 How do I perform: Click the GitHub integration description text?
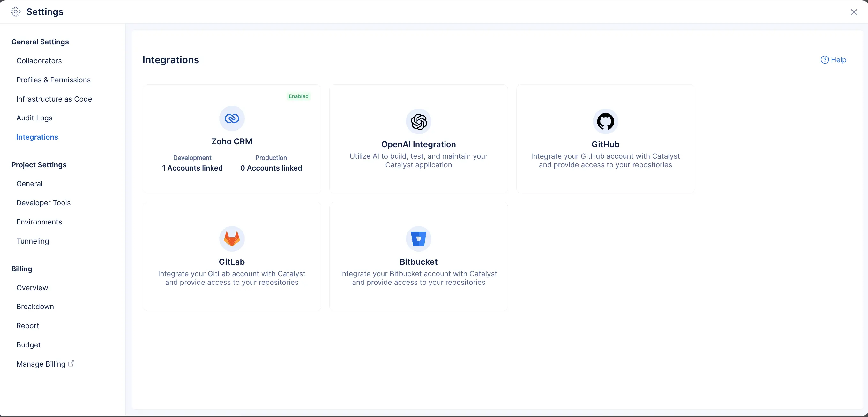tap(605, 161)
